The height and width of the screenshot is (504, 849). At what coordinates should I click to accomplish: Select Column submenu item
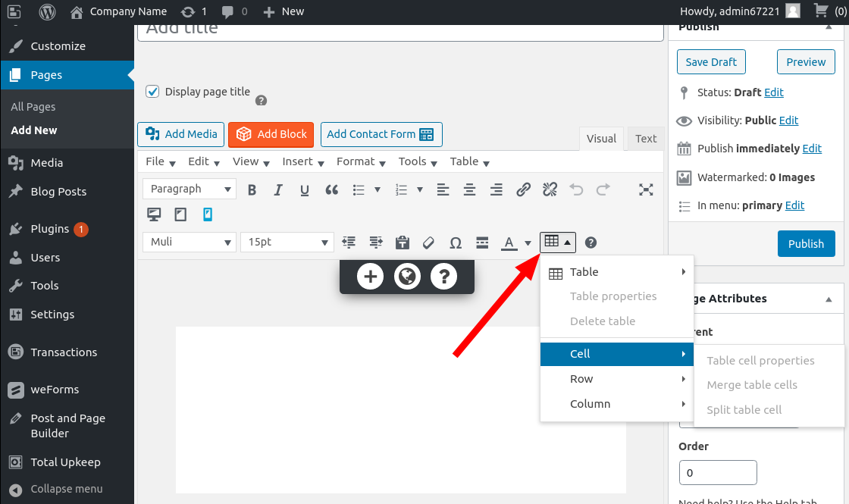pos(617,404)
